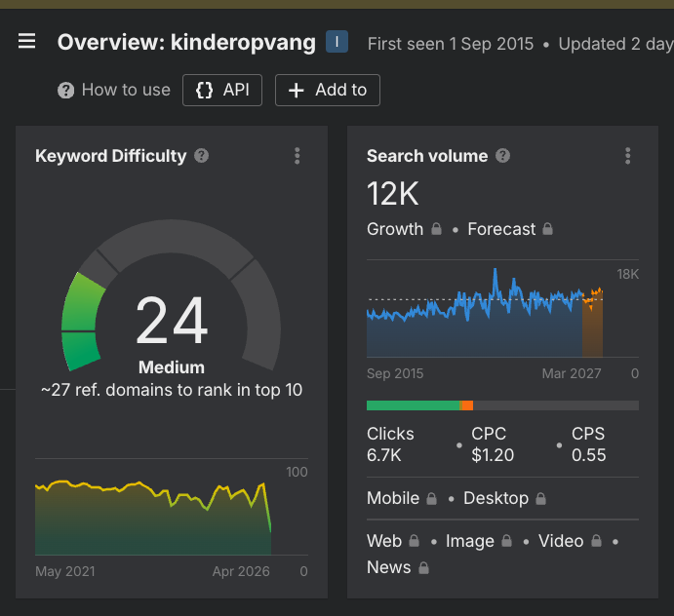Click the First seen 1 Sep 2015 text
Screen dimensions: 674x616
[x=451, y=44]
